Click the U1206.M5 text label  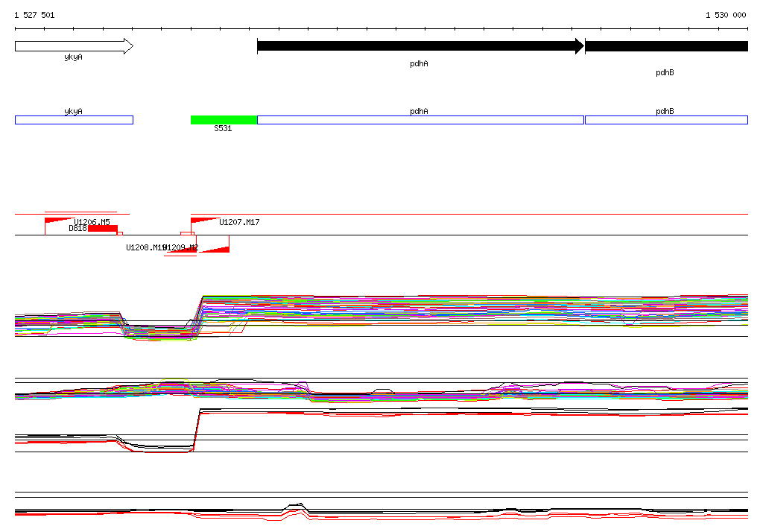tap(92, 222)
